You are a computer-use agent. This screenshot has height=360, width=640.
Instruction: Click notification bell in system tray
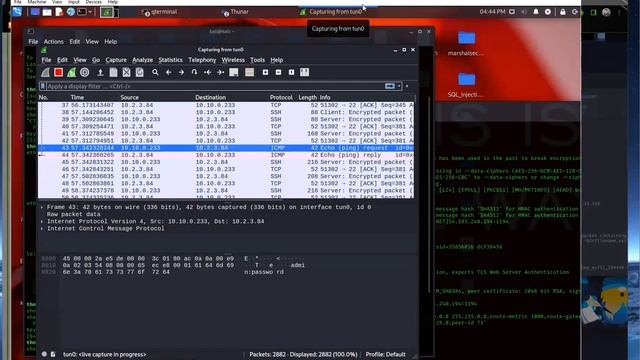click(x=536, y=12)
